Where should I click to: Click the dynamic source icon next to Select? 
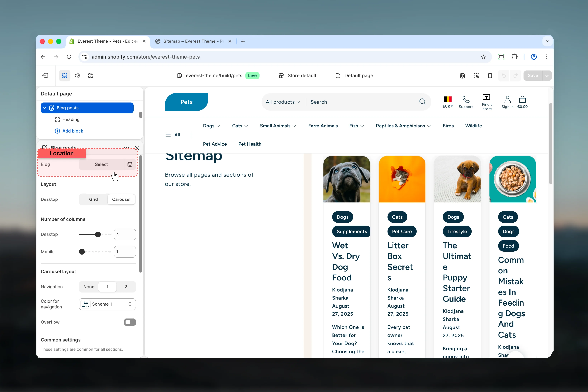point(130,164)
